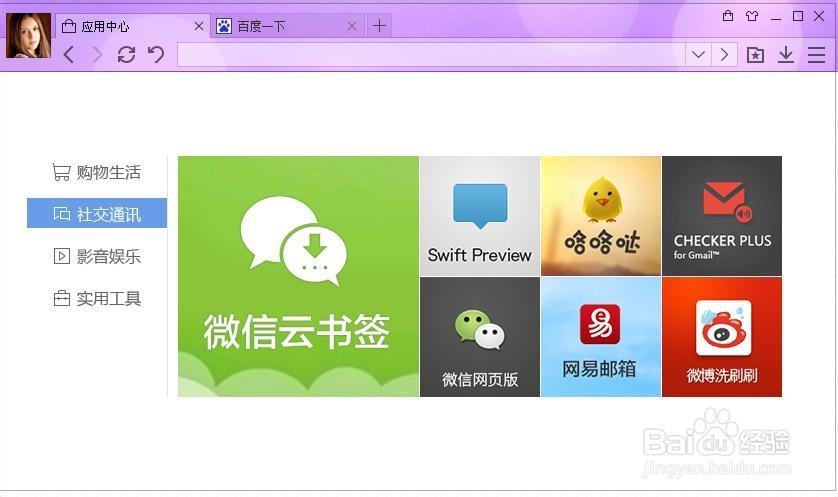Open the Swift Preview app tile

[x=480, y=216]
